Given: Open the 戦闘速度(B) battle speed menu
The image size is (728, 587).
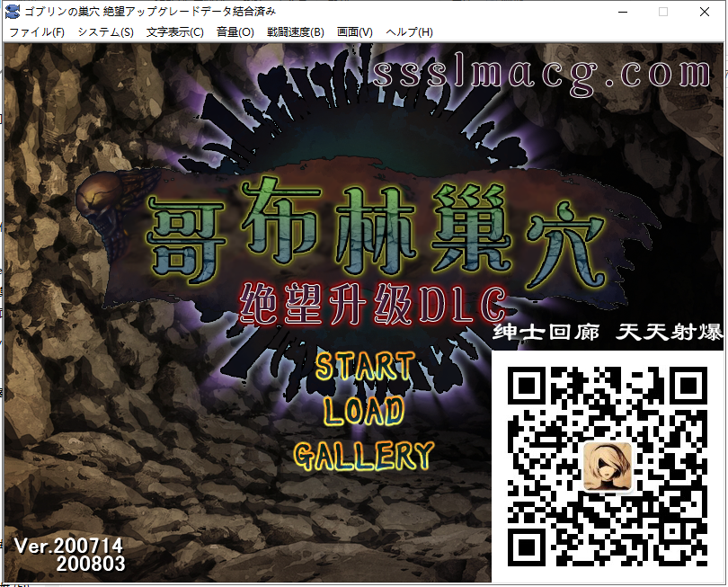Looking at the screenshot, I should point(295,32).
